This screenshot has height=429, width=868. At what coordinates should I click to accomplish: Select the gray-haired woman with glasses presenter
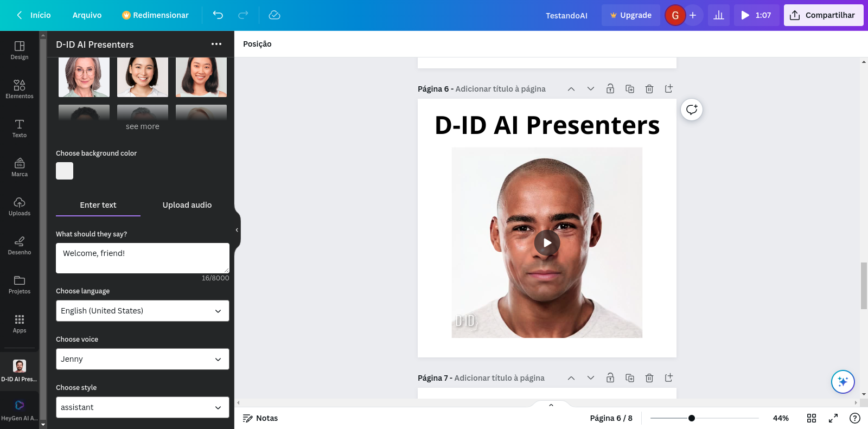(x=84, y=77)
